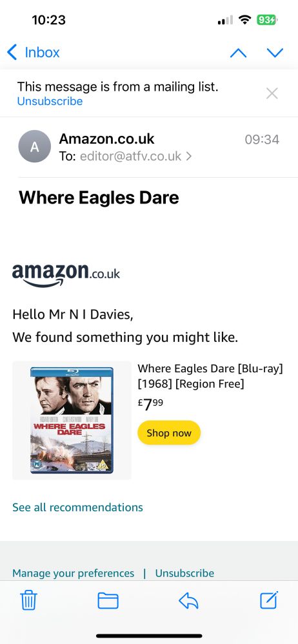Open the move-to-folder icon

click(x=108, y=601)
